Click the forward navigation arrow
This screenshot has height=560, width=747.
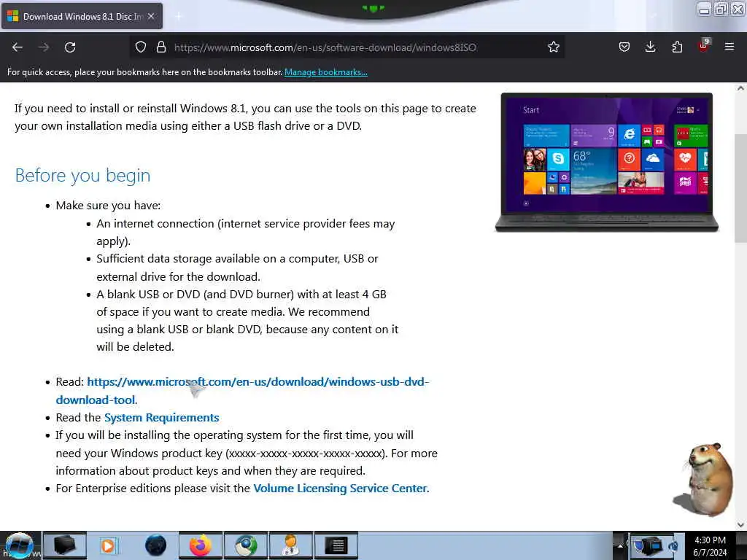pyautogui.click(x=44, y=47)
